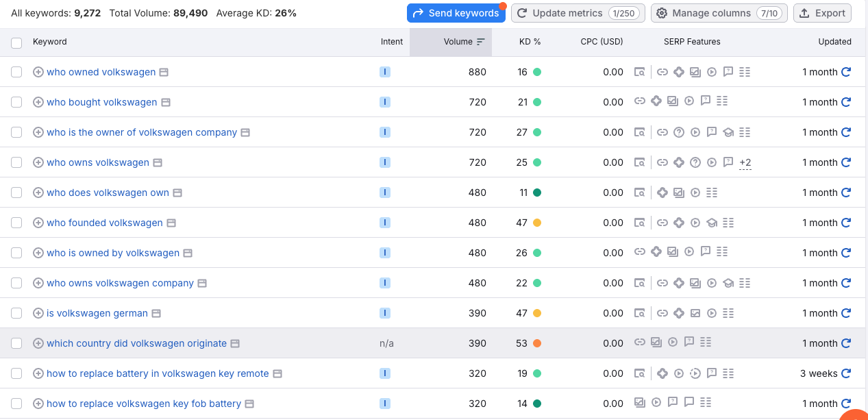Image resolution: width=868 pixels, height=420 pixels.
Task: Click the image pack icon for 'who is owned by volkswagen'
Action: [x=673, y=251]
